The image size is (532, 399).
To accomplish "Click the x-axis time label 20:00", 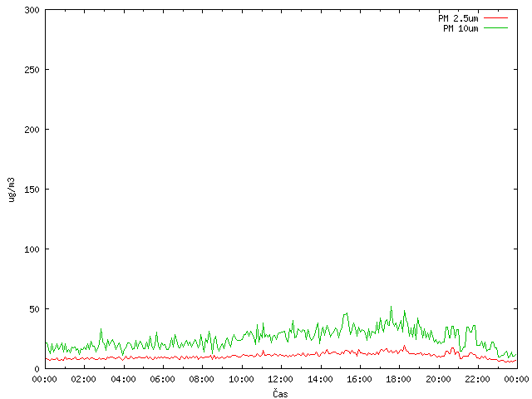I will point(438,379).
